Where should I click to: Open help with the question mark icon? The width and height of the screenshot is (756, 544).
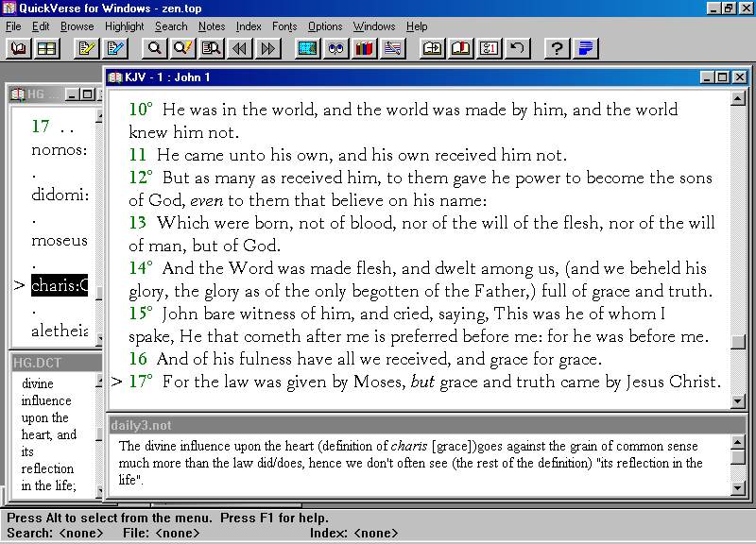pyautogui.click(x=557, y=48)
